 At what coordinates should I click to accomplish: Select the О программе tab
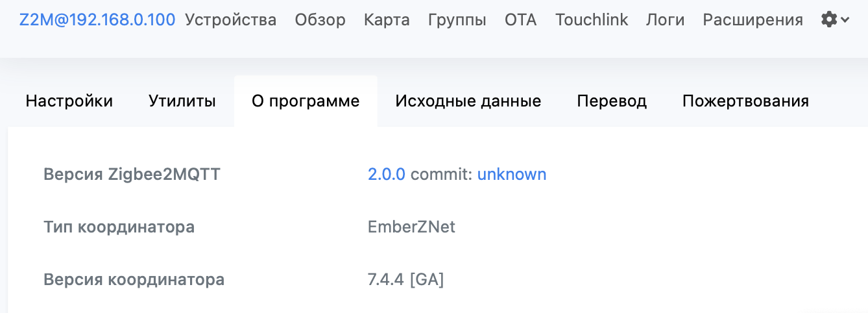[306, 101]
